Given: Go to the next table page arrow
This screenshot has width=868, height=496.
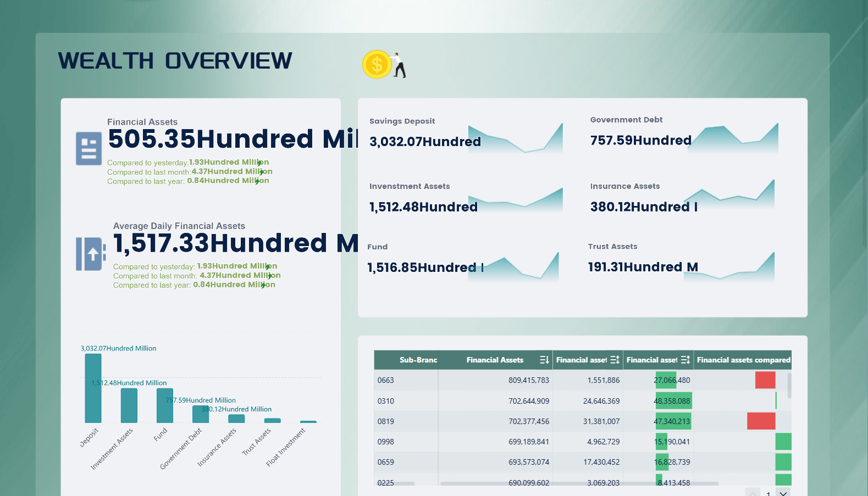Looking at the screenshot, I should coord(783,493).
